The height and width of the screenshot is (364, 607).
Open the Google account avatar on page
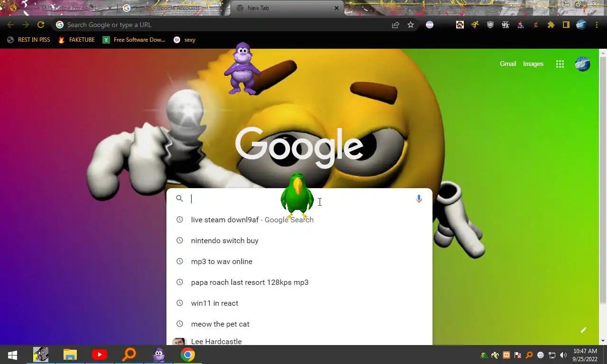click(x=583, y=64)
